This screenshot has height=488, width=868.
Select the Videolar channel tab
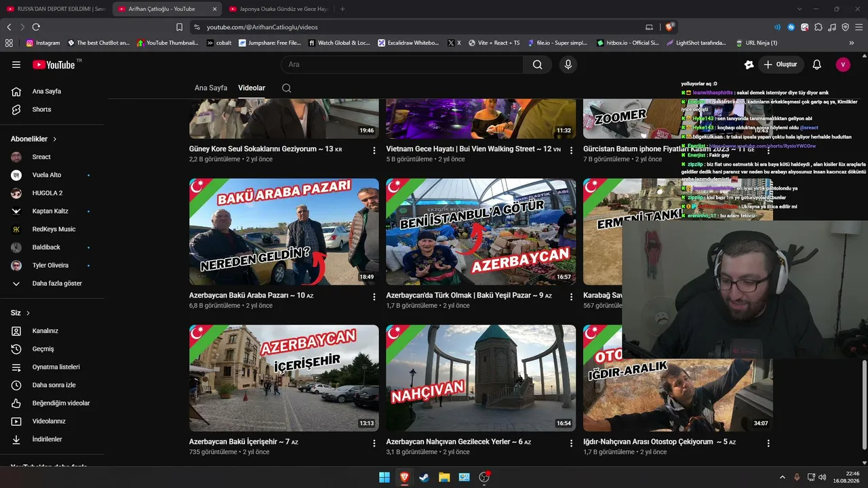(252, 88)
